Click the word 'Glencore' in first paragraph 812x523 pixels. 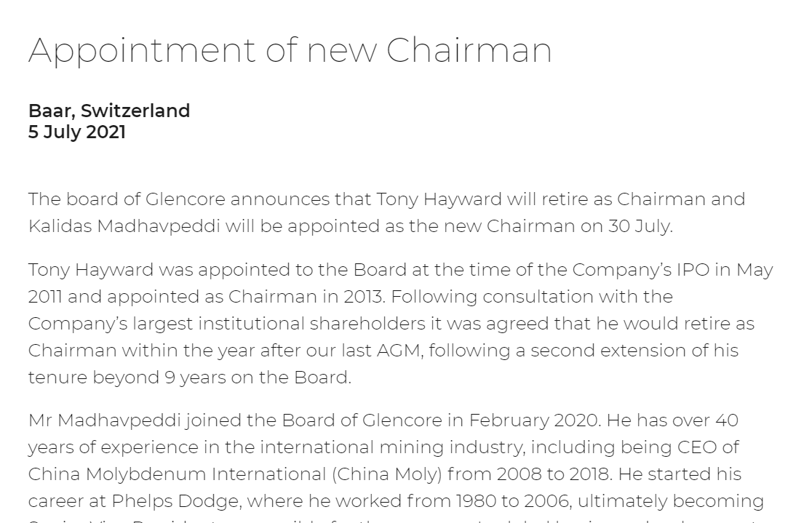[186, 199]
